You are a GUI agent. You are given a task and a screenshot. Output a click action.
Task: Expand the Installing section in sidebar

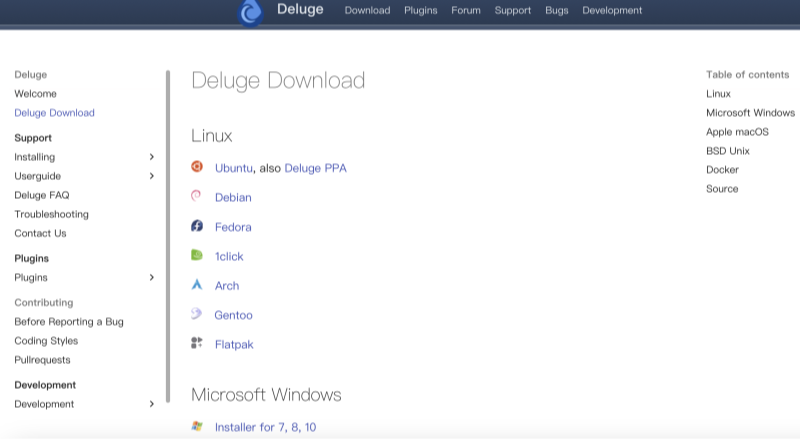point(152,157)
